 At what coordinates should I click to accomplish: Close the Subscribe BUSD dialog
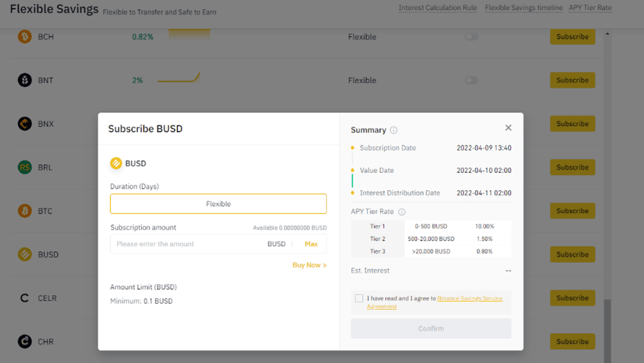(x=508, y=128)
